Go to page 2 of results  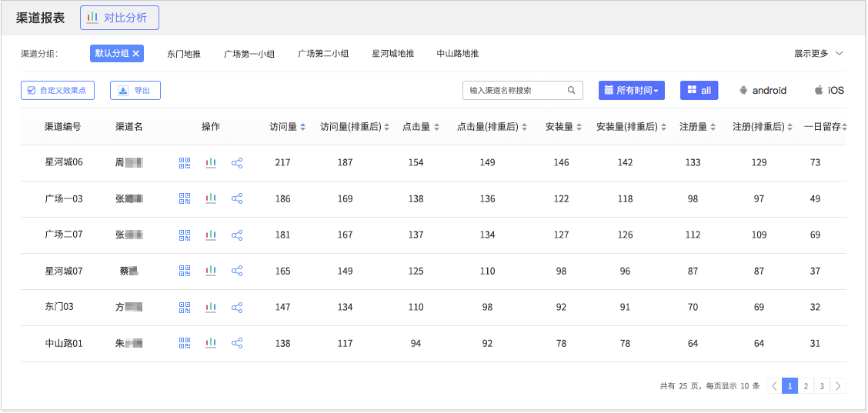click(x=806, y=386)
